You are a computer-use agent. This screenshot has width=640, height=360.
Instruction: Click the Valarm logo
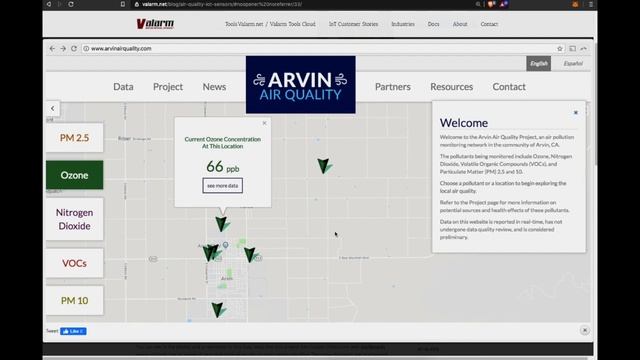tap(155, 24)
